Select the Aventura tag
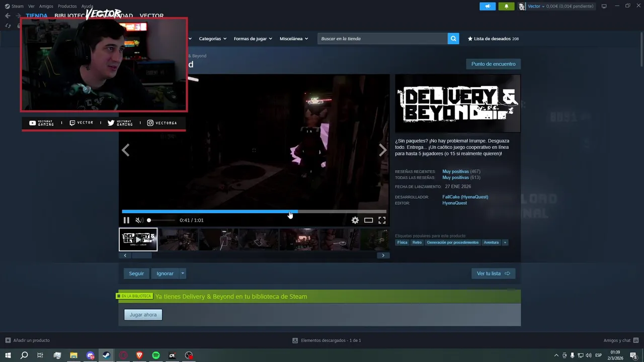The image size is (644, 362). (x=491, y=242)
